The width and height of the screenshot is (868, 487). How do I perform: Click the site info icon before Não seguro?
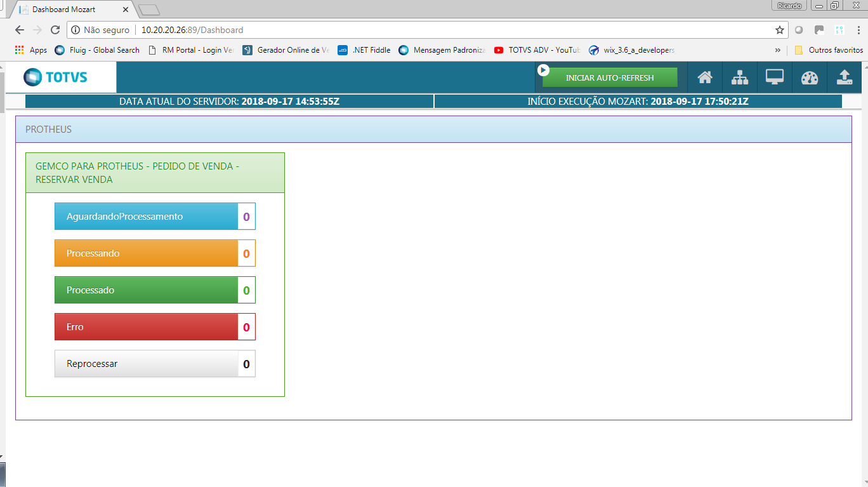tap(76, 30)
